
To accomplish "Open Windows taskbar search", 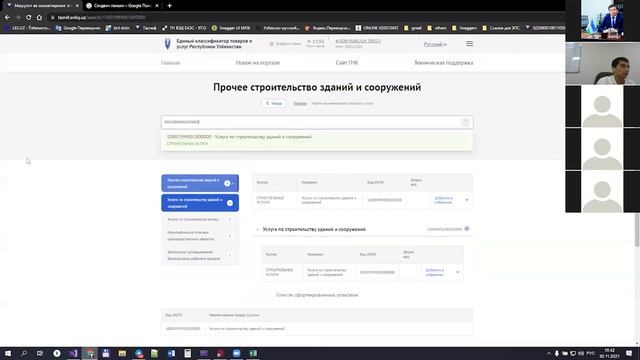I will coord(24,353).
